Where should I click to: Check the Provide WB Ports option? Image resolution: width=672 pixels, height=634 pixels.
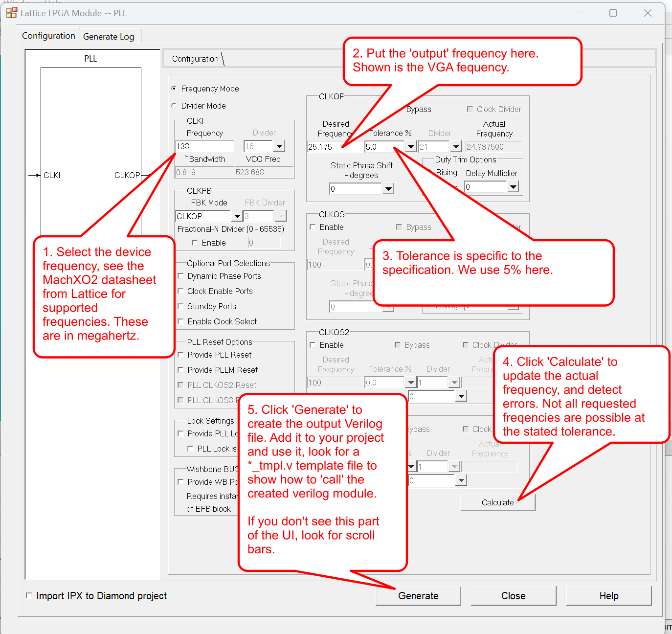coord(180,482)
